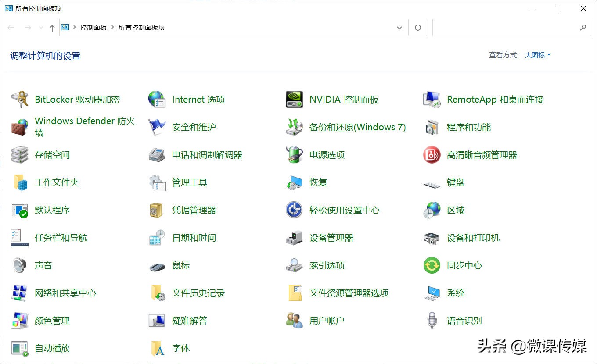
Task: Open the 声音 settings icon
Action: (x=44, y=265)
